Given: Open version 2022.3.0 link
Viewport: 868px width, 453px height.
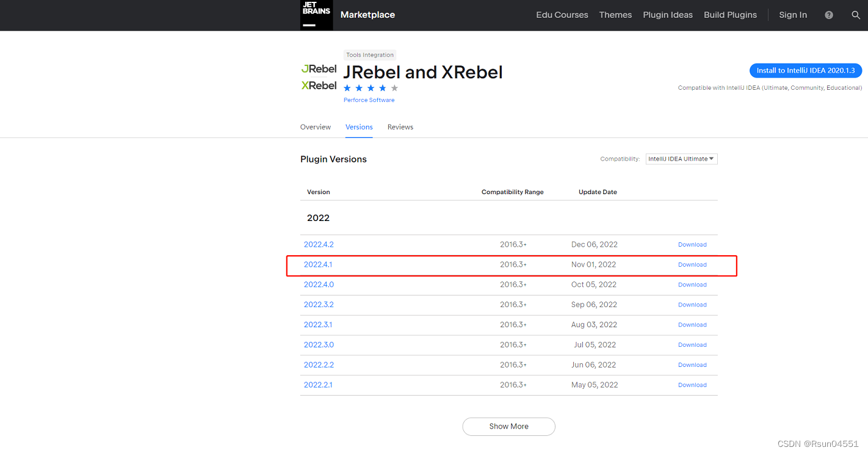Looking at the screenshot, I should 319,345.
